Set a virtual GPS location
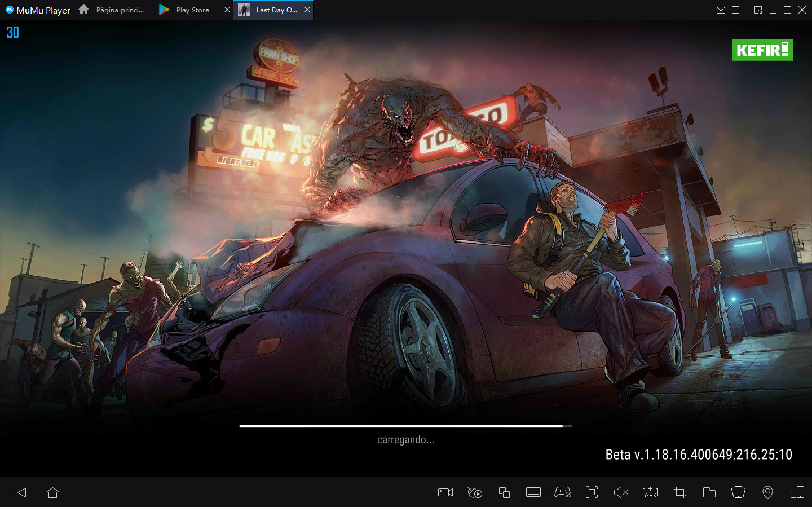 [x=767, y=492]
